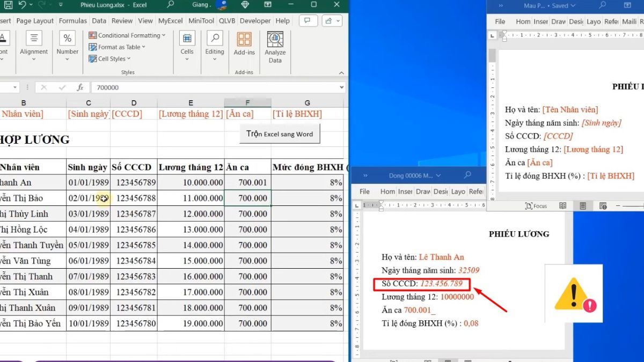Open search in Dong 00006 window title bar
Viewport: 644px width, 362px height.
point(467,175)
